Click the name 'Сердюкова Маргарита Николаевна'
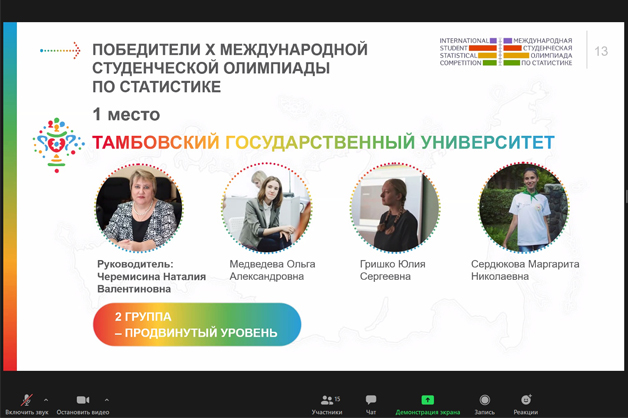Viewport: 628px width, 418px height. coord(525,270)
